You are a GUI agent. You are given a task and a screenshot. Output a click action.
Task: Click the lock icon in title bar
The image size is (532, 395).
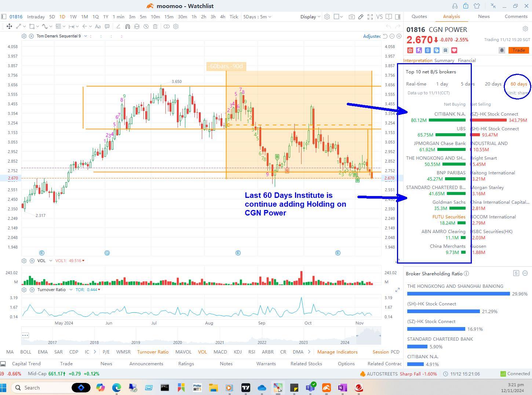point(466,6)
